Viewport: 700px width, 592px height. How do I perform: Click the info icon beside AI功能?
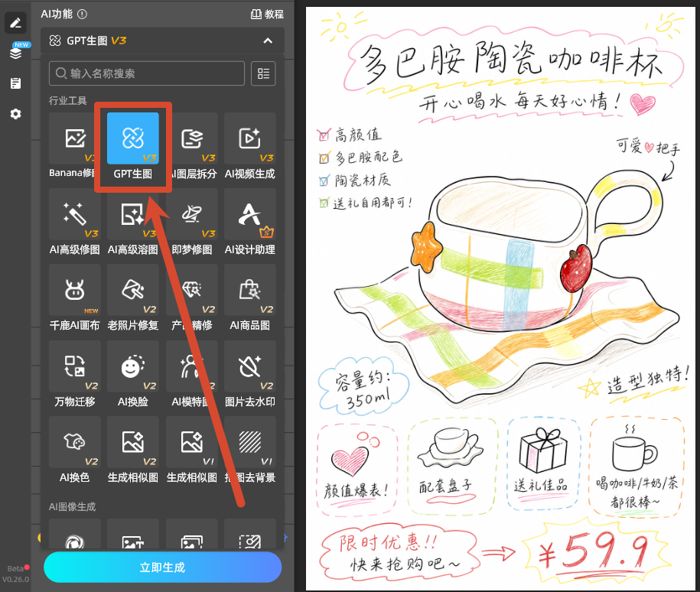pos(82,15)
